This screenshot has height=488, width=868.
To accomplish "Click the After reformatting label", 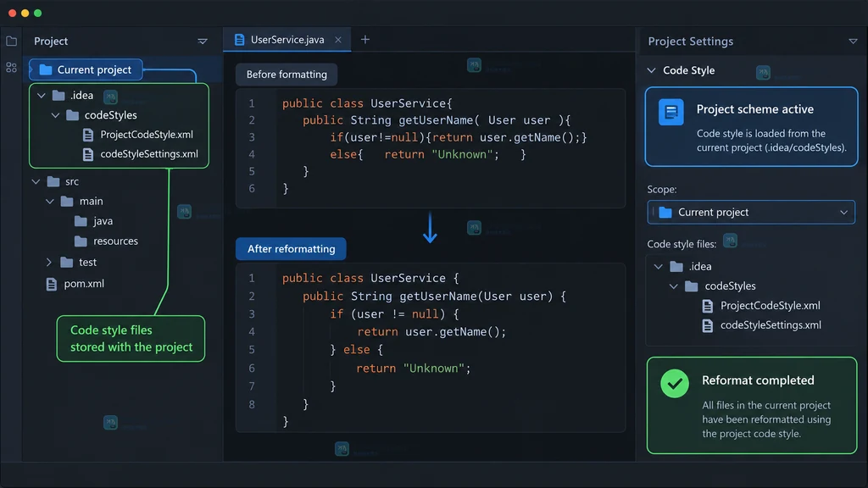I will coord(292,249).
